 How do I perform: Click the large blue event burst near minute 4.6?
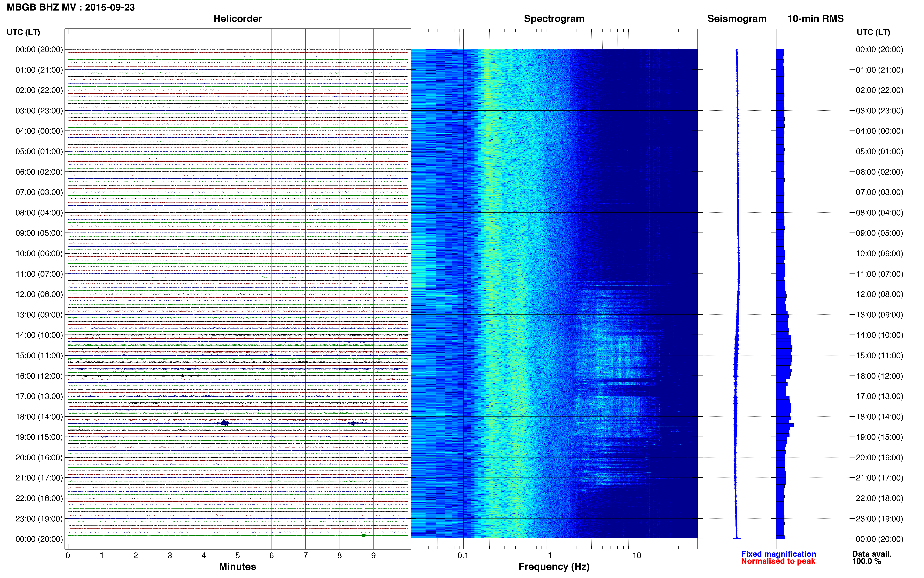(225, 423)
